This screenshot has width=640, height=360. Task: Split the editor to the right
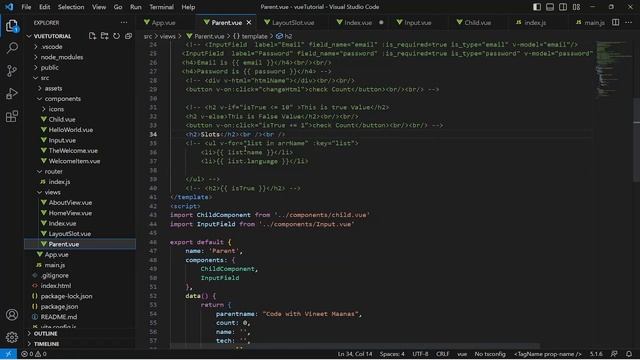[616, 22]
